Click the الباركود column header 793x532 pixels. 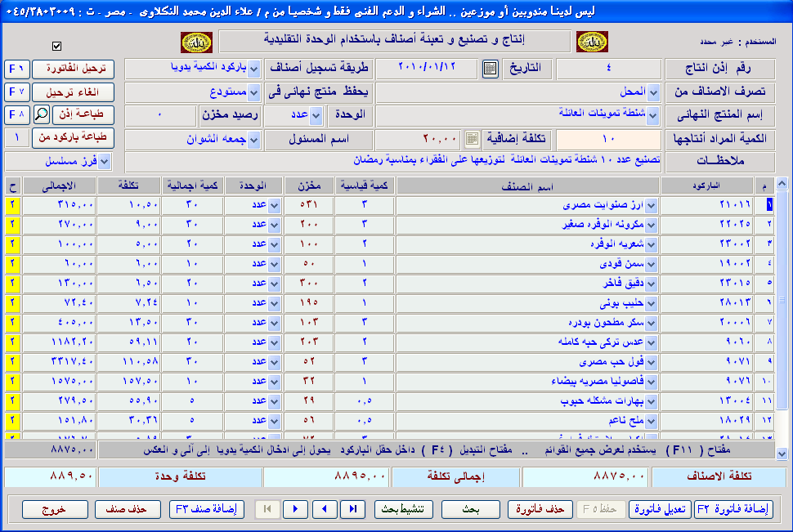coord(710,186)
